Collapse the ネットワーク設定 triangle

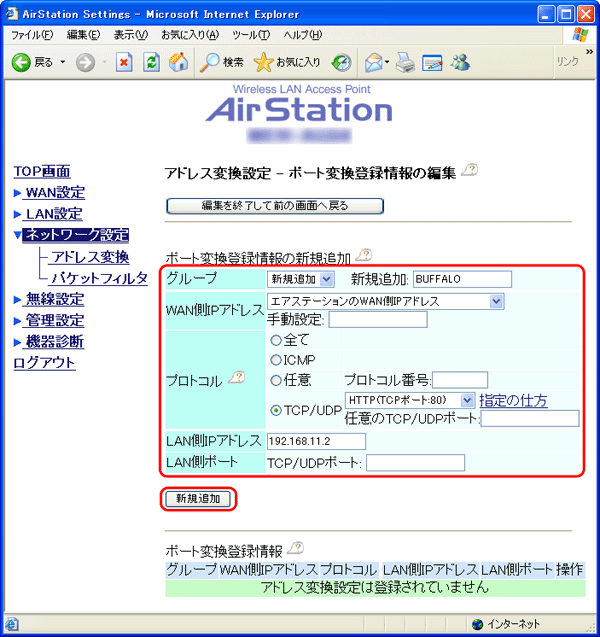(x=17, y=235)
